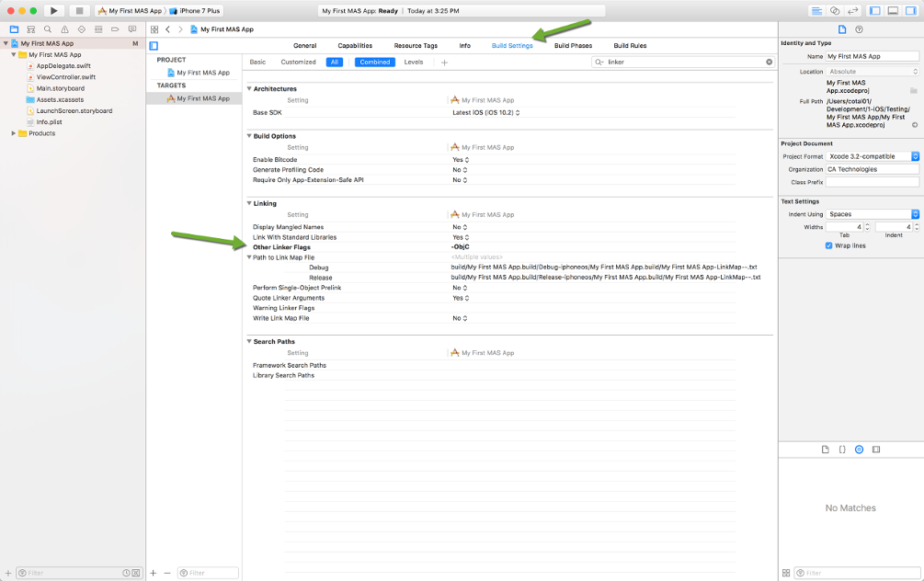Clear the 'linker' search field

(x=769, y=62)
